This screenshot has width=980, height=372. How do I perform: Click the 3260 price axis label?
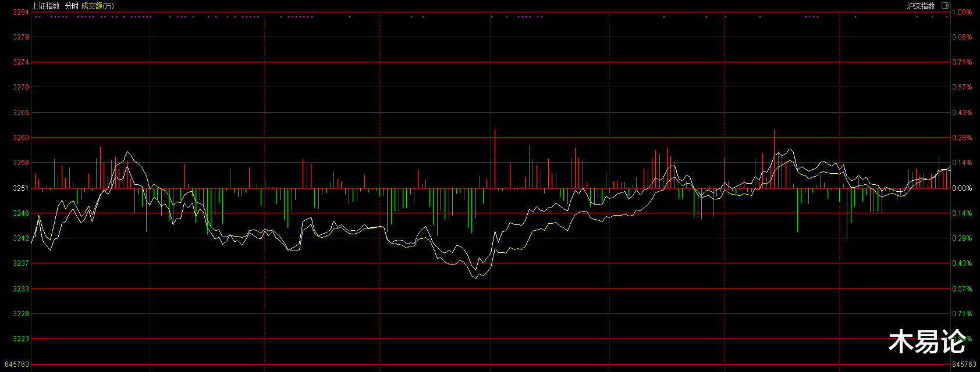tap(21, 138)
